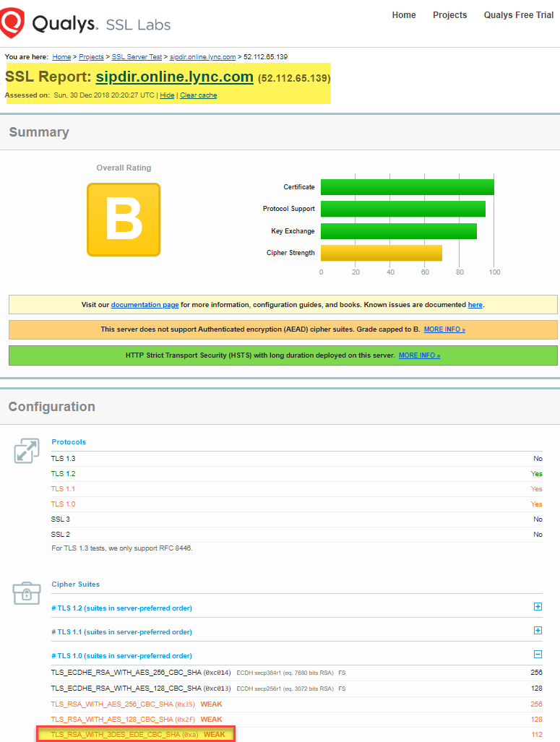Click 'TLS_ECDHE_RSA_WITH_AES_128_CBC_SHA' cipher name
Image resolution: width=560 pixels, height=742 pixels.
click(x=126, y=689)
